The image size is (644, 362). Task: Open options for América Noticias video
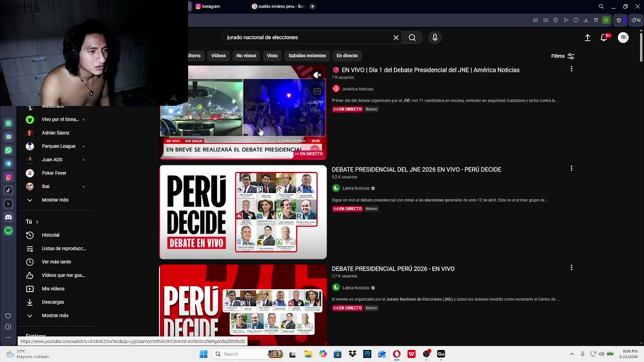pyautogui.click(x=571, y=69)
